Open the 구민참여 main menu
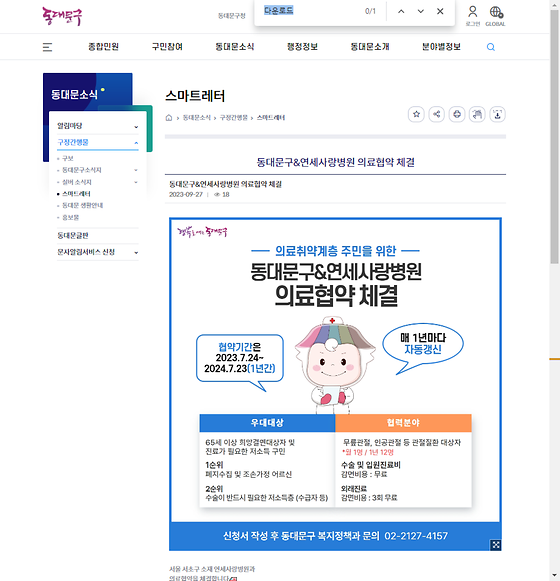The height and width of the screenshot is (581, 560). coord(167,47)
